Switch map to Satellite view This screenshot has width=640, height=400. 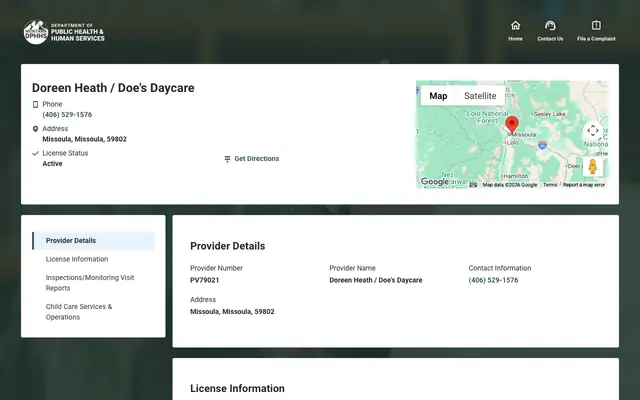pyautogui.click(x=480, y=96)
